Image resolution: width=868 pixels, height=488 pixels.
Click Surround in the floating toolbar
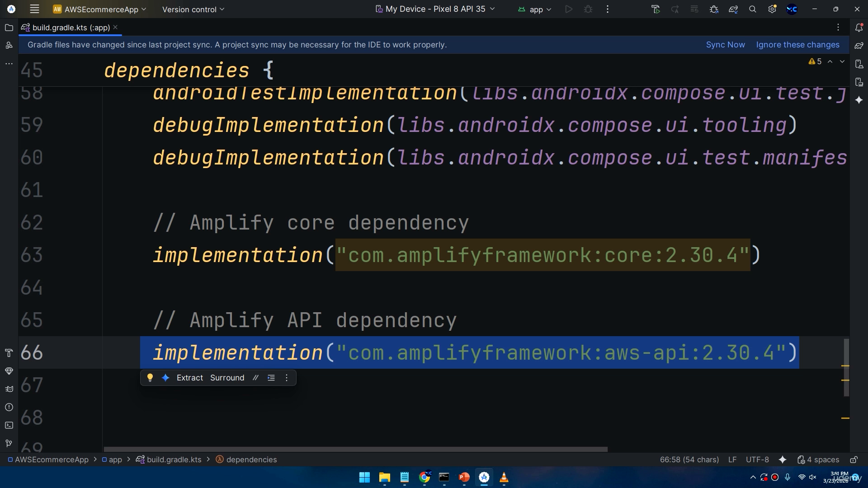(227, 378)
